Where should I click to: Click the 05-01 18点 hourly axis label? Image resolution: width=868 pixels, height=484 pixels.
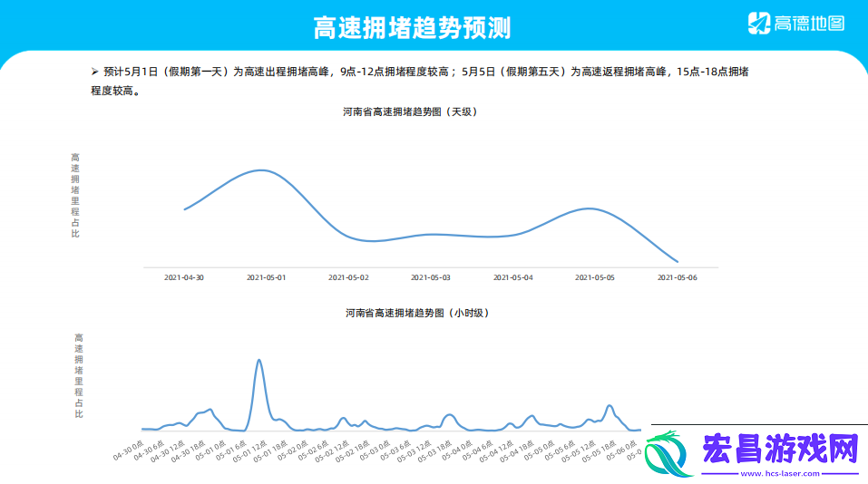pos(270,450)
